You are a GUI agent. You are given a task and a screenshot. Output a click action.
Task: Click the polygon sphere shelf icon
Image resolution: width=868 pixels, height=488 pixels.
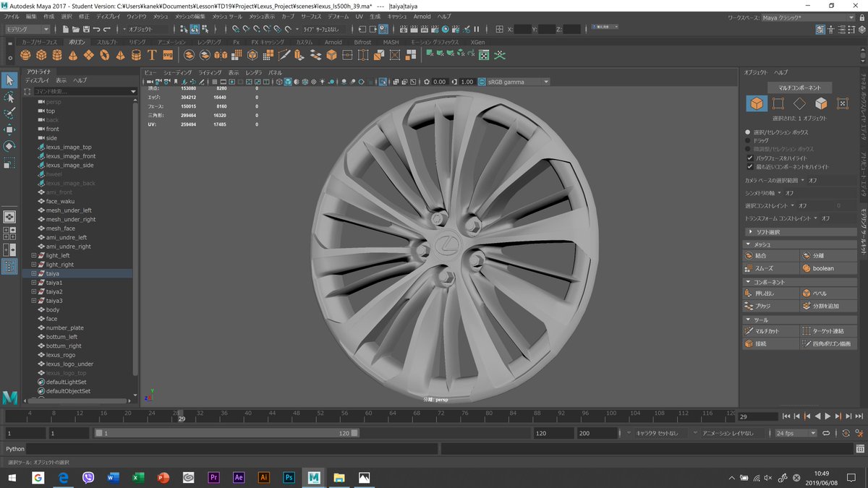click(x=26, y=55)
